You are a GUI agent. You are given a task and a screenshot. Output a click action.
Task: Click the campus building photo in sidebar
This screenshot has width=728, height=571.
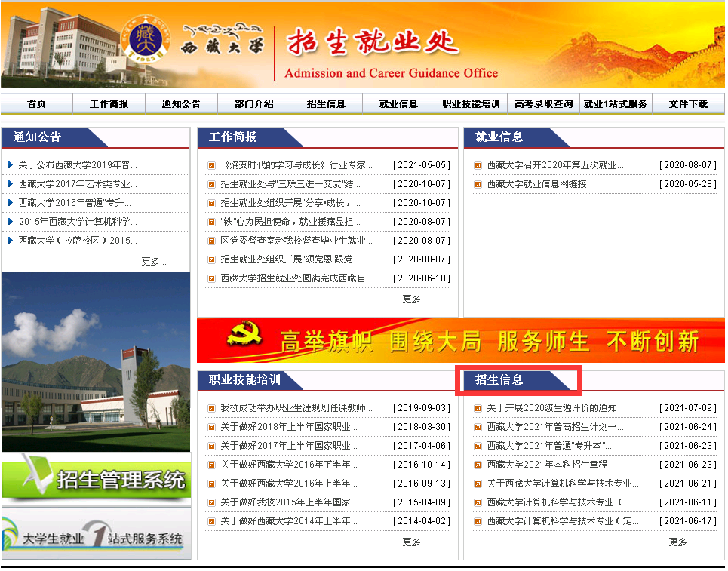pyautogui.click(x=96, y=362)
